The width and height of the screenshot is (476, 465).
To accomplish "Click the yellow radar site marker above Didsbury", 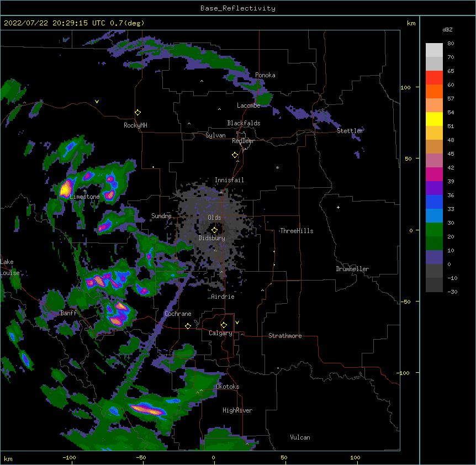I will (214, 230).
